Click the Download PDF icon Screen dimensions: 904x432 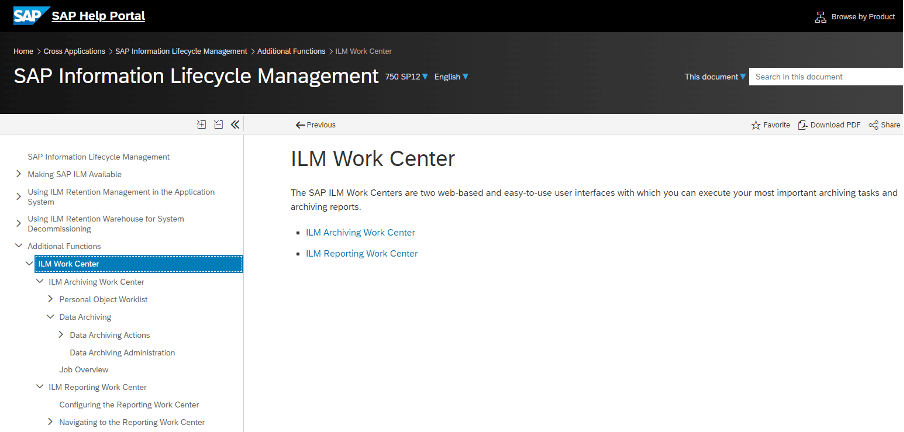pos(803,125)
